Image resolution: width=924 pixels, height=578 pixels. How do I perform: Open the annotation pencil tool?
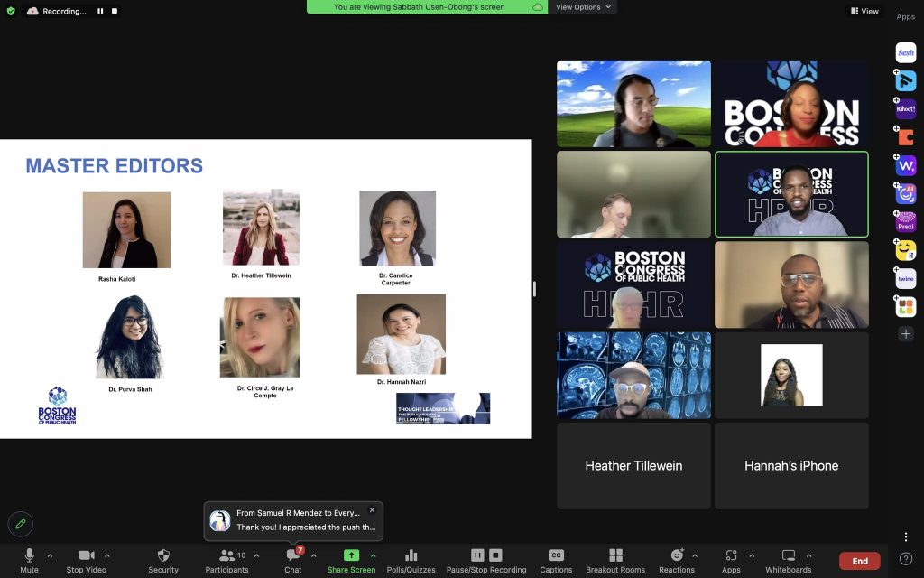click(x=20, y=523)
